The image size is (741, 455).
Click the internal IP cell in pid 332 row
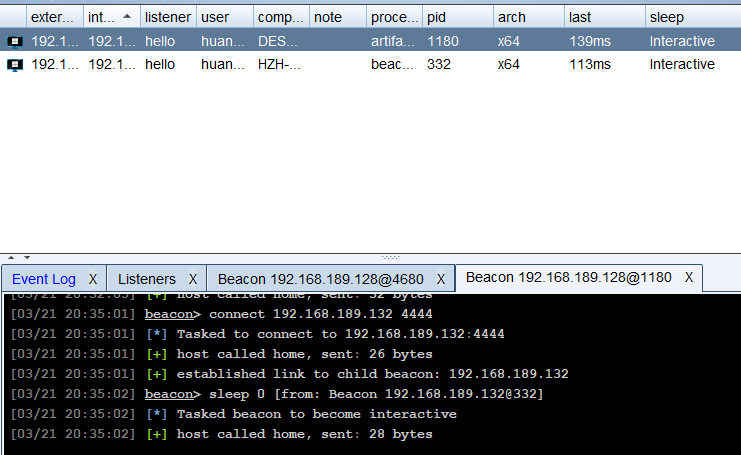tap(112, 64)
